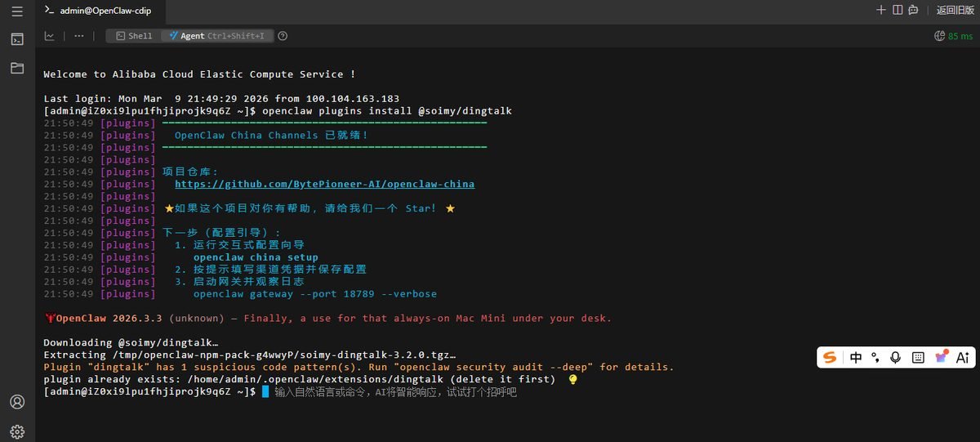Click the lightbulb hint icon in terminal
This screenshot has height=442, width=980.
pos(573,380)
